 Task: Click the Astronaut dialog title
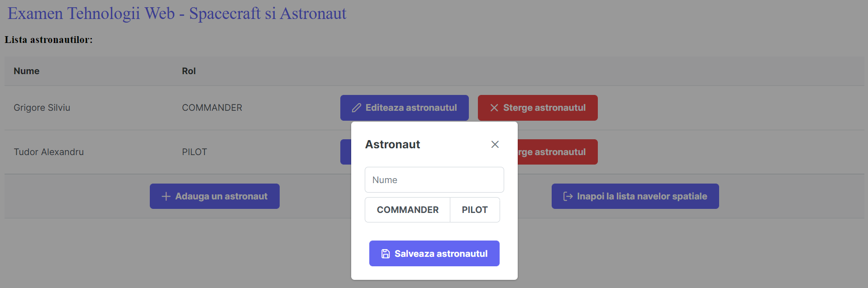click(392, 144)
